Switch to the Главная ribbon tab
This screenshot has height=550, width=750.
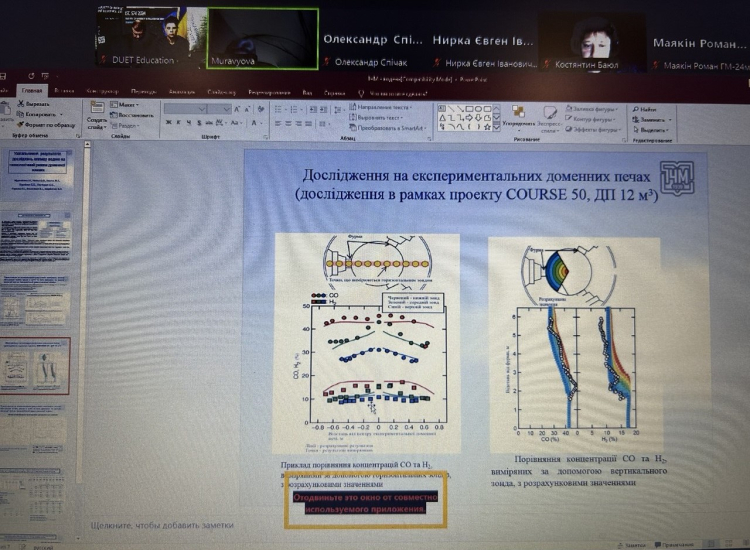[31, 91]
